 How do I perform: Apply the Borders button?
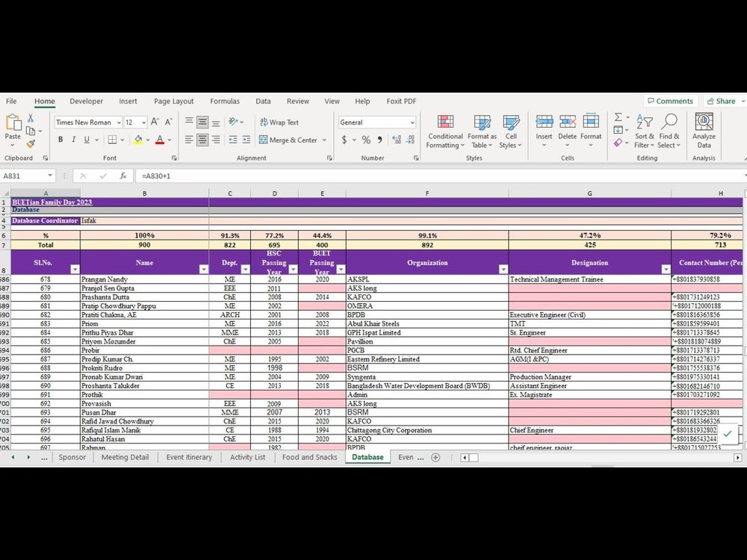click(113, 140)
